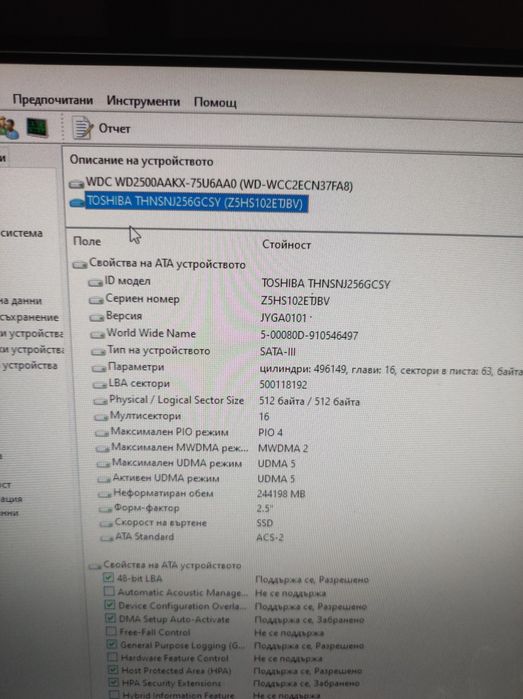
Task: Toggle the Host Protected Area (HPA) checkbox
Action: point(114,670)
